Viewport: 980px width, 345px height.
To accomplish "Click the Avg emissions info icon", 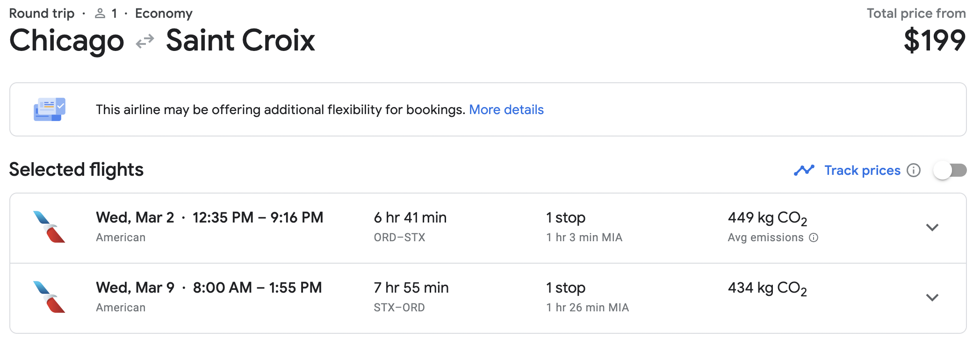I will [x=815, y=238].
